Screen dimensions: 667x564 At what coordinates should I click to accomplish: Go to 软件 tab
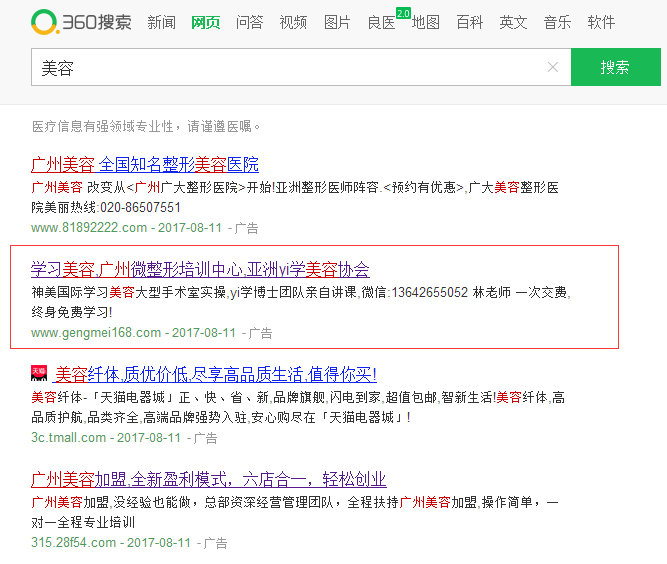[601, 22]
